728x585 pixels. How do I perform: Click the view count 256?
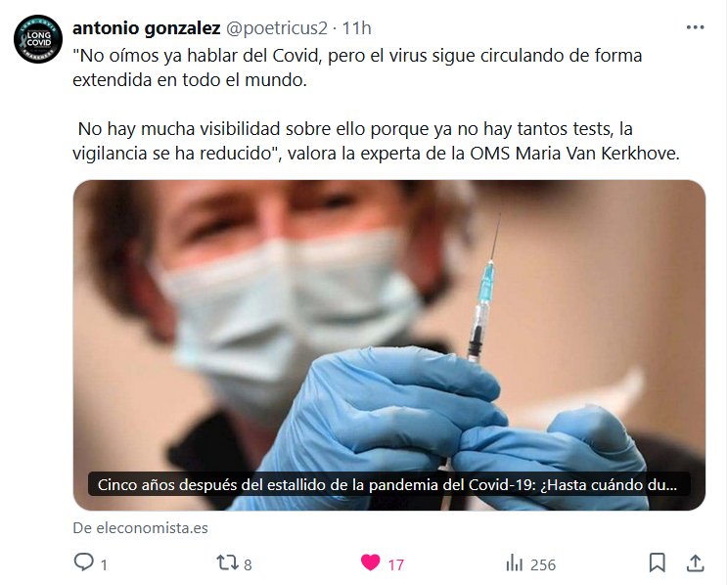coord(543,564)
